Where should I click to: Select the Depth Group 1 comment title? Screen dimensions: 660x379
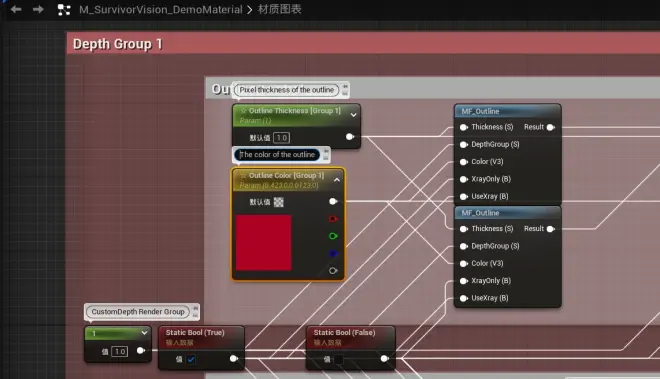coord(117,44)
